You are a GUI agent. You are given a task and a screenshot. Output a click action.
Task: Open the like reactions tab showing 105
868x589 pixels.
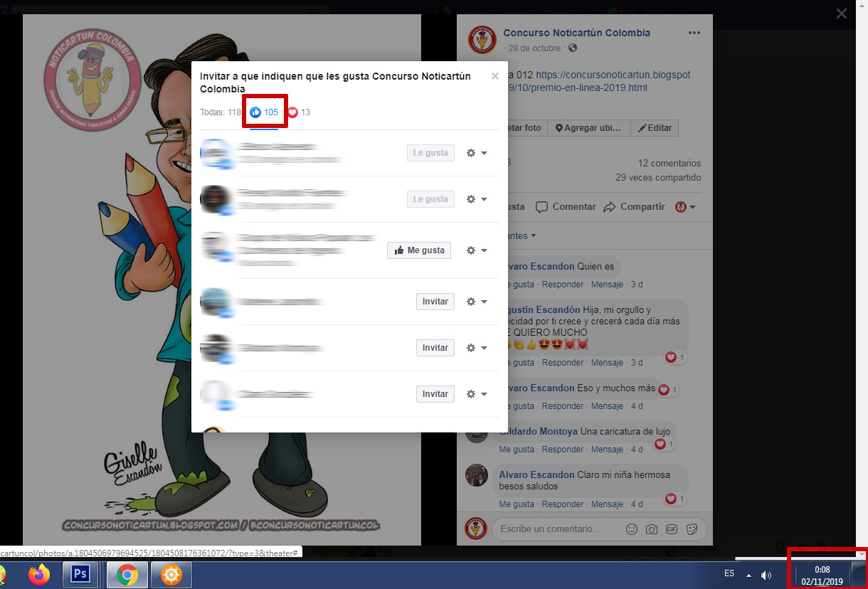[x=264, y=112]
